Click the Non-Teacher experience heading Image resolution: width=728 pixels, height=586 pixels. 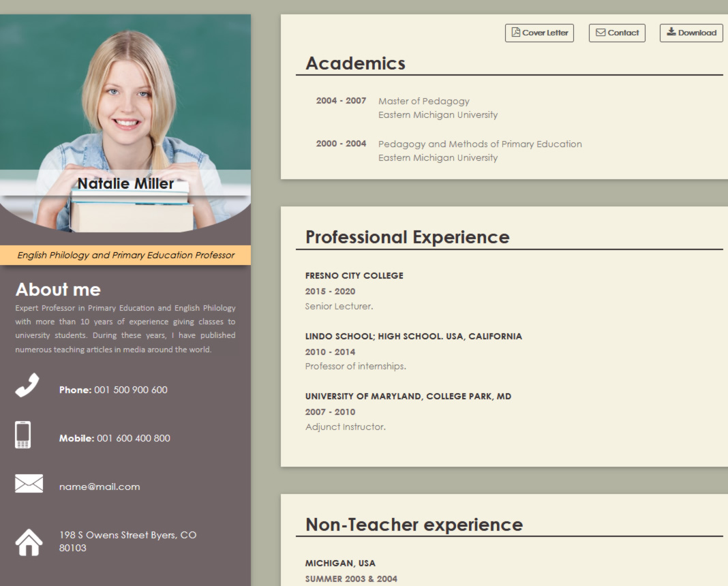click(x=414, y=525)
